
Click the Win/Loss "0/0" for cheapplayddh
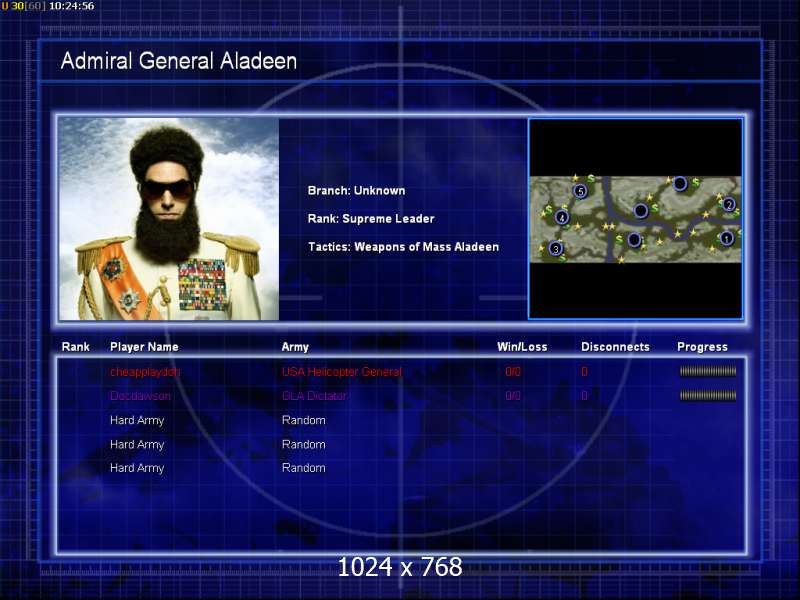(x=513, y=372)
